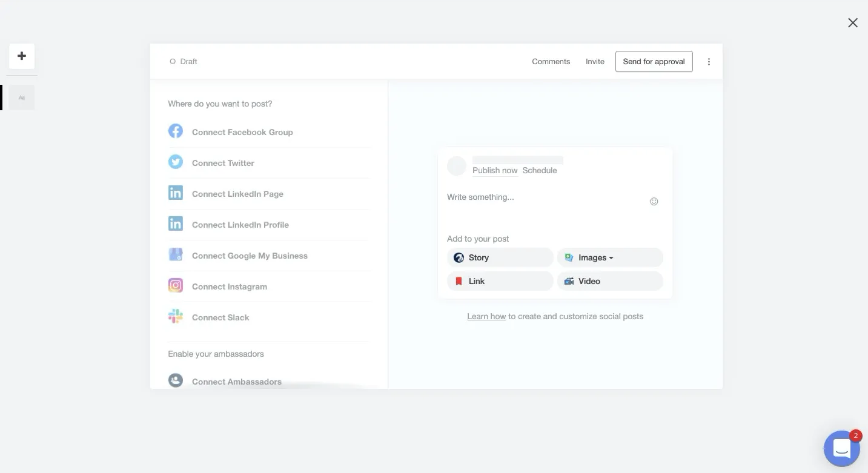
Task: Open the three-dot more options menu
Action: click(709, 62)
